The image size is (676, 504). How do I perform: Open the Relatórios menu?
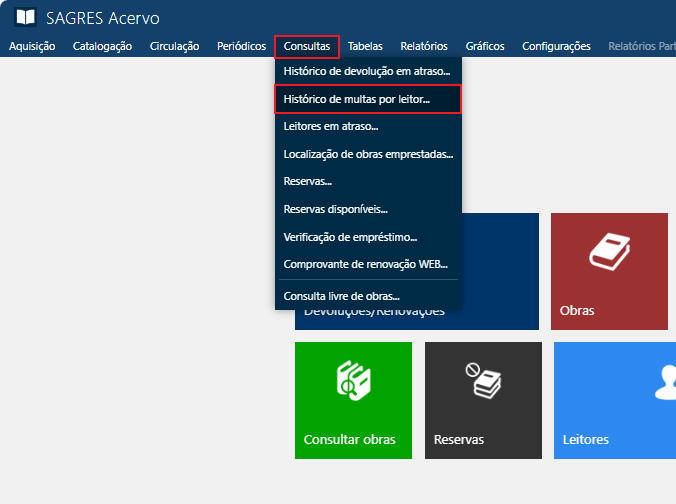click(424, 46)
